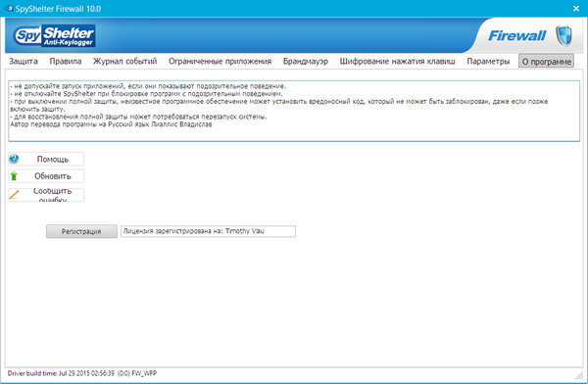Click the green update arrow icon
588x384 pixels.
14,176
